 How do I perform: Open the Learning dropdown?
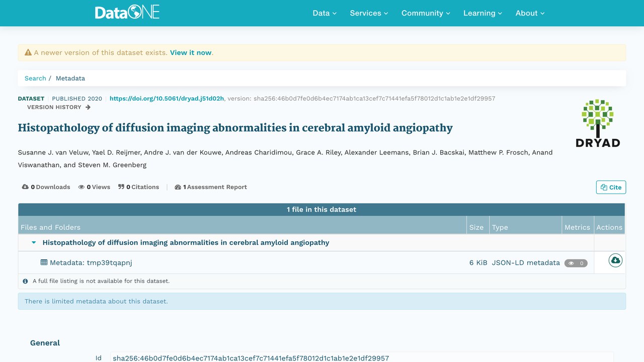click(x=482, y=13)
